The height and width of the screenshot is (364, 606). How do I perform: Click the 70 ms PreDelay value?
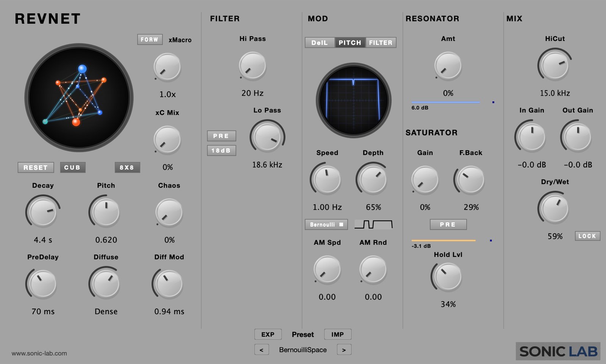click(x=43, y=311)
